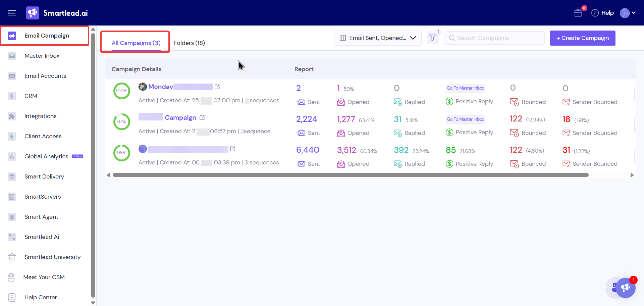Open Email Campaign in sidebar
Viewport: 644px width, 306px height.
click(45, 36)
